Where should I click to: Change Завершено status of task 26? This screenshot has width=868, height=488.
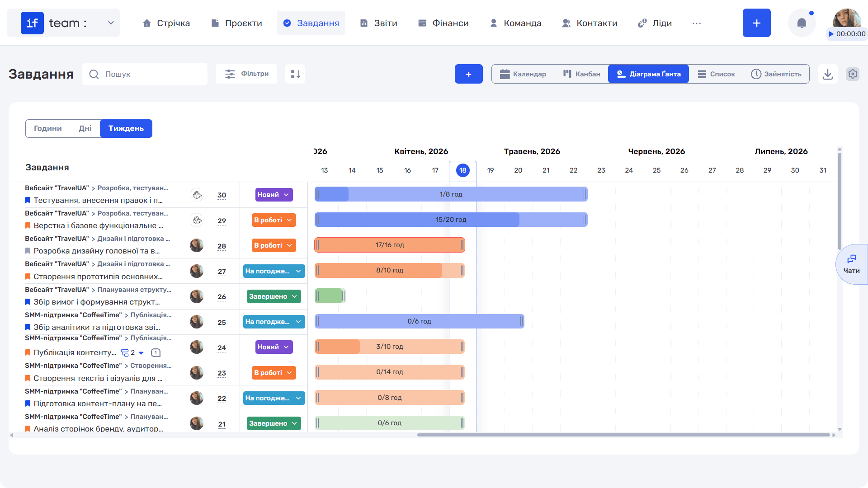click(274, 296)
